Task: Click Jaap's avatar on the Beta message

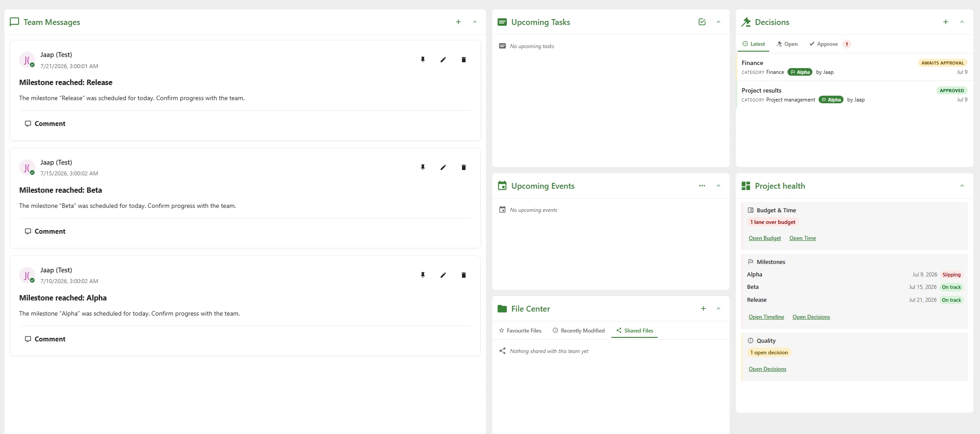Action: (x=27, y=167)
